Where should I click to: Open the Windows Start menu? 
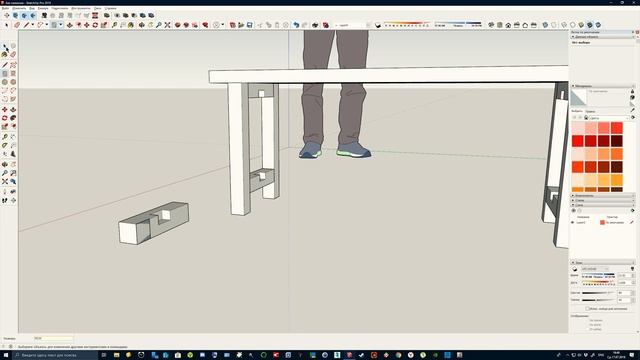(6, 355)
